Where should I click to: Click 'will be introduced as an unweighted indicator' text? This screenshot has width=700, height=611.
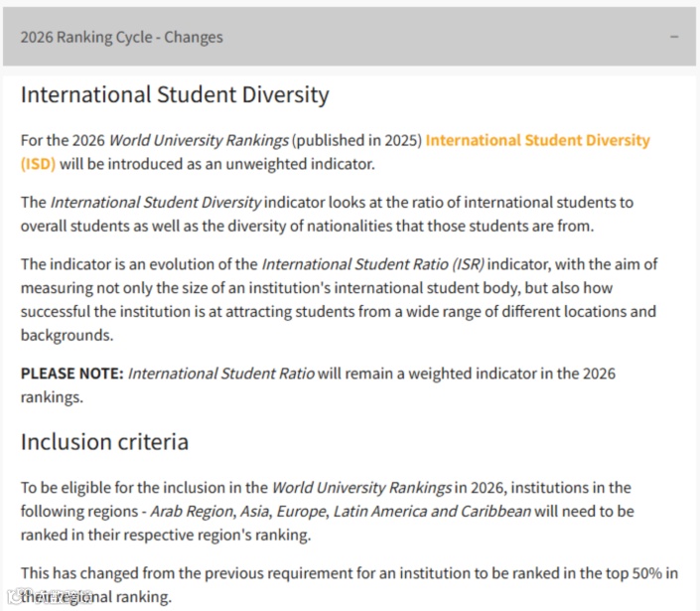217,164
